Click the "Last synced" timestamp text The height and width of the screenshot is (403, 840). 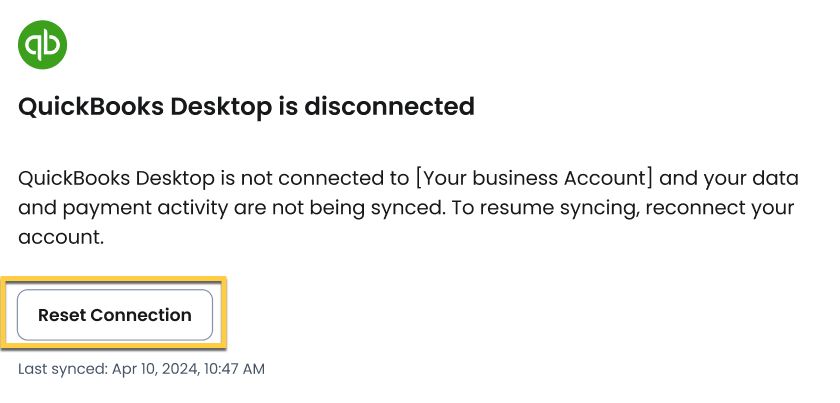pos(141,369)
